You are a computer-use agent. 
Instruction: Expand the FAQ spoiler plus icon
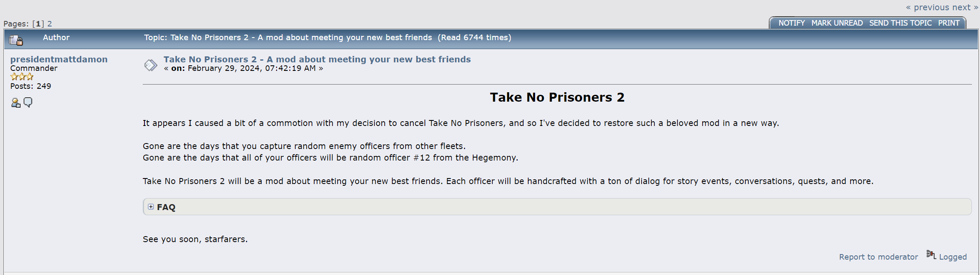click(151, 207)
